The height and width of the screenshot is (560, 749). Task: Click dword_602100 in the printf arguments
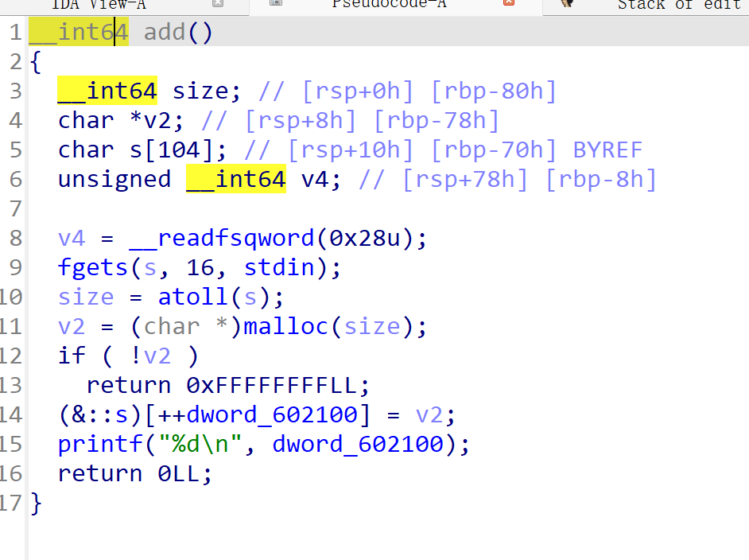coord(358,445)
